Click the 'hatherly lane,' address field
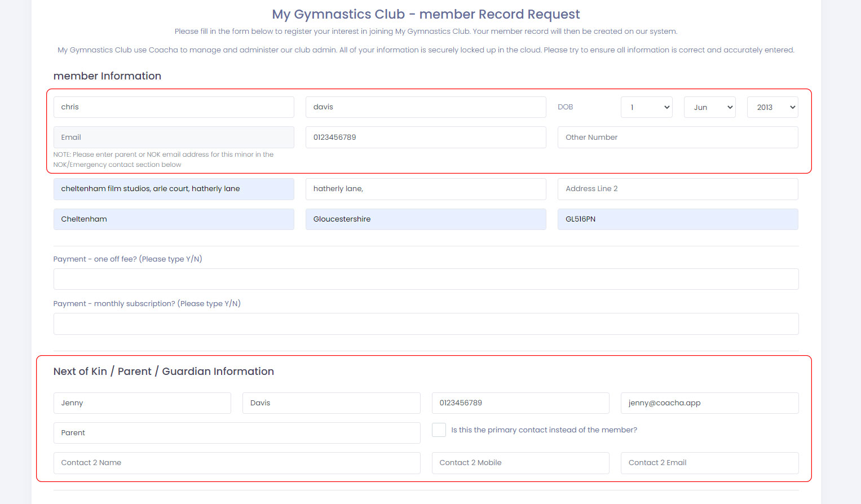The height and width of the screenshot is (504, 861). 426,189
